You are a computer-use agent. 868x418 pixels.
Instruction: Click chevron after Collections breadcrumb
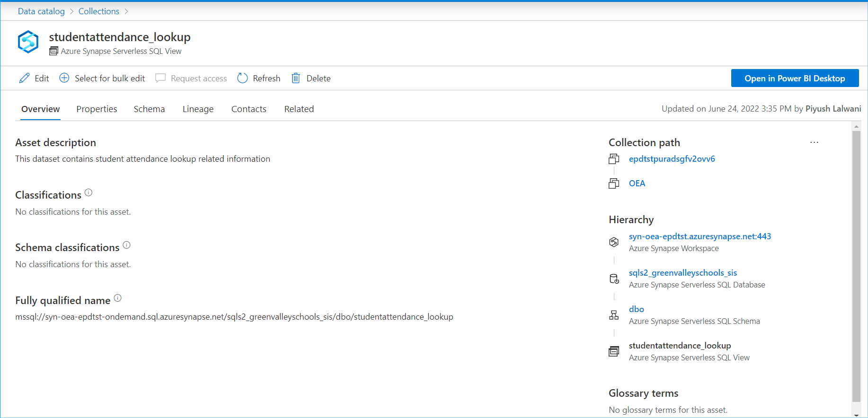point(126,11)
